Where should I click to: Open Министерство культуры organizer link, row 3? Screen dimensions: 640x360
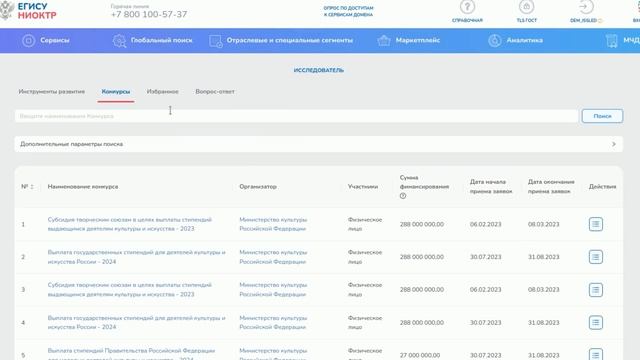tap(273, 290)
